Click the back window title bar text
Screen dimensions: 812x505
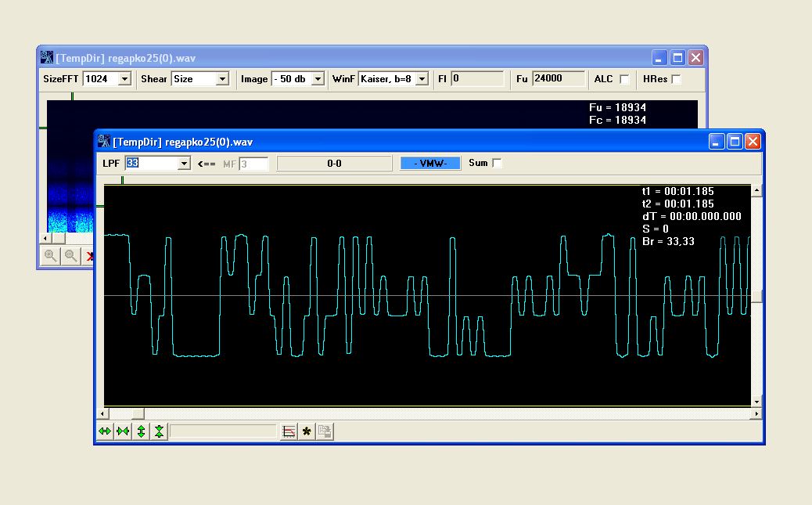tap(126, 58)
